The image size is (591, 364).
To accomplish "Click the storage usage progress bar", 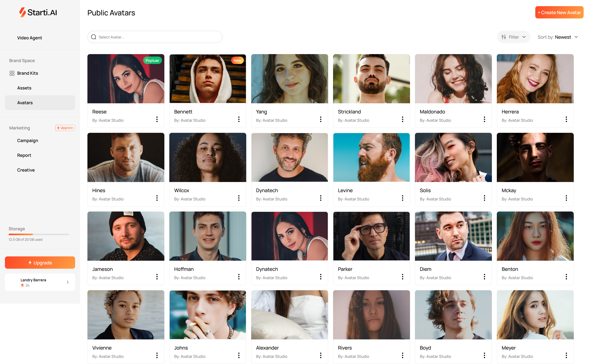I will [39, 234].
